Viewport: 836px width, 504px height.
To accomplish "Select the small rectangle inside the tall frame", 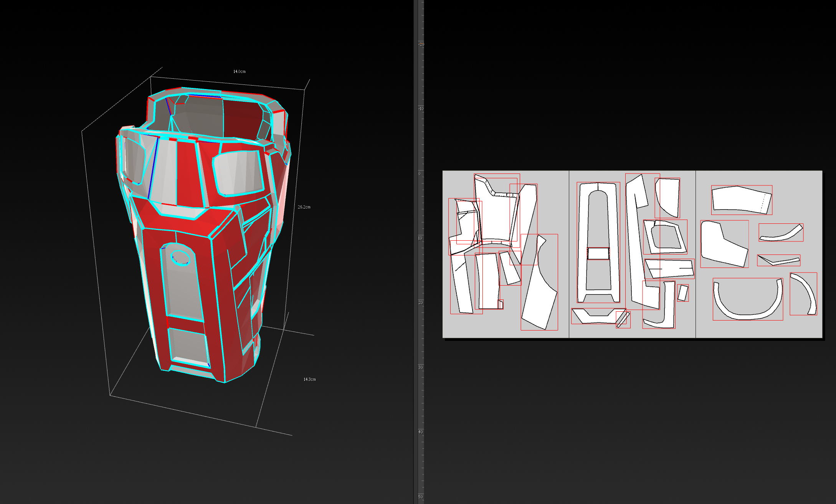I will [x=598, y=253].
